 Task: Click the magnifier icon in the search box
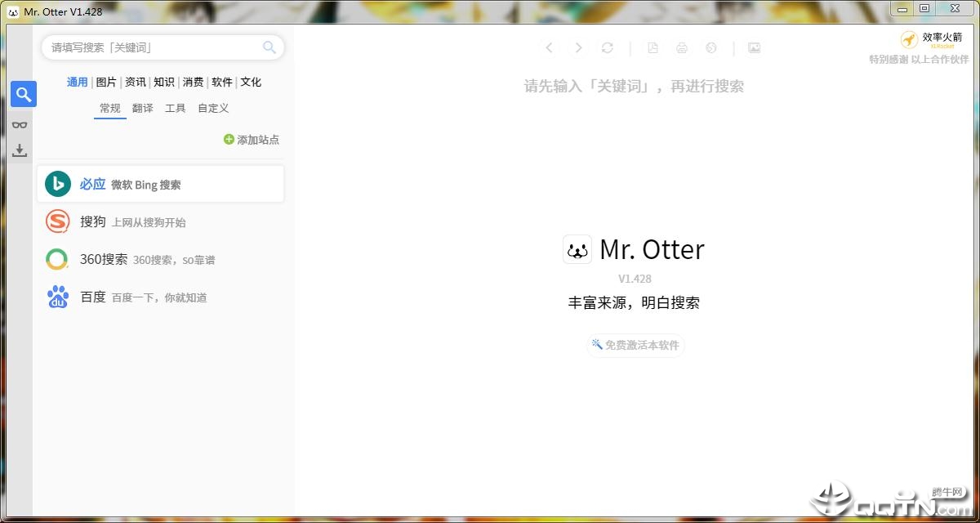[x=269, y=47]
